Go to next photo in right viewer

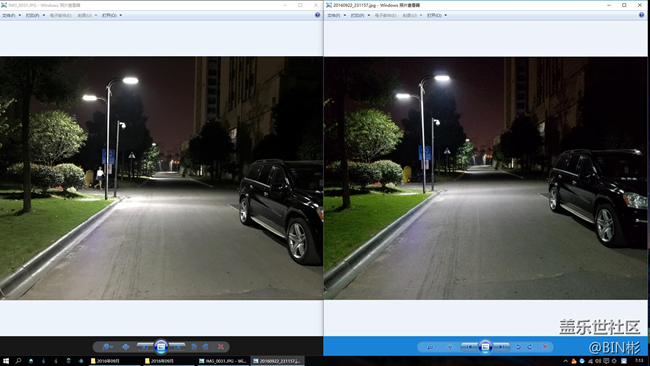[x=502, y=347]
